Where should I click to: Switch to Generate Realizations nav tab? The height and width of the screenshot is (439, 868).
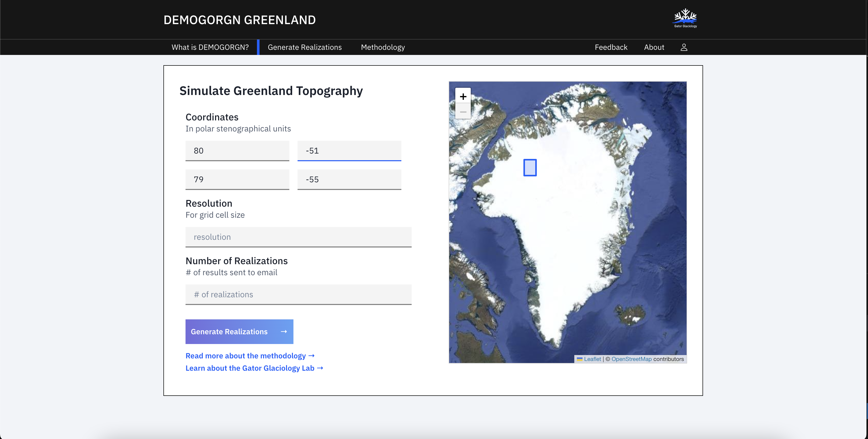[x=304, y=47]
